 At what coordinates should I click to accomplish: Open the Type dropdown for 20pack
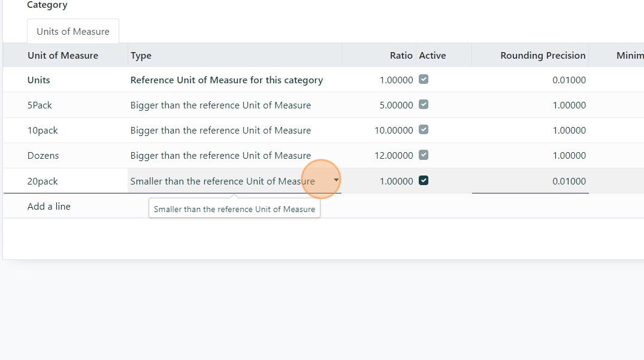(x=336, y=180)
